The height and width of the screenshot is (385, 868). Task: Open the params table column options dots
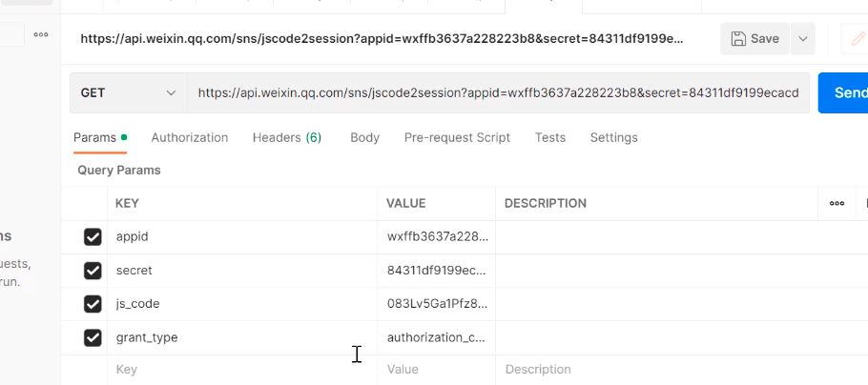coord(837,203)
